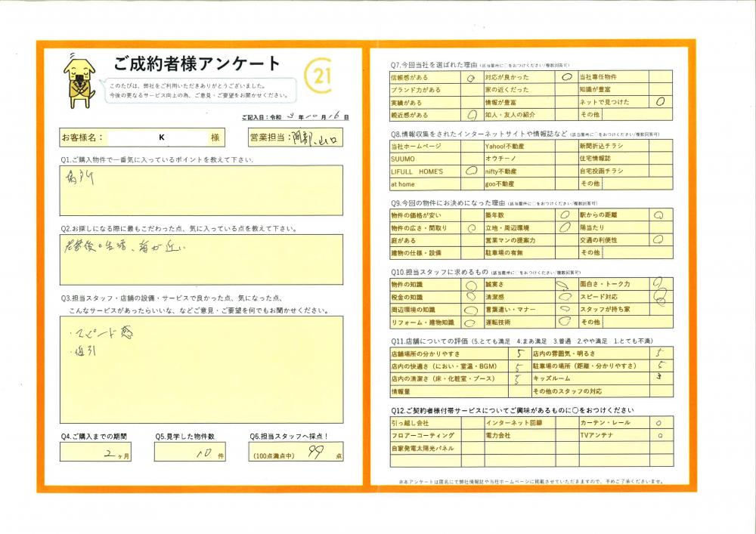Mark the check cell beside LIFULL HOME'S
The height and width of the screenshot is (534, 756).
[471, 171]
